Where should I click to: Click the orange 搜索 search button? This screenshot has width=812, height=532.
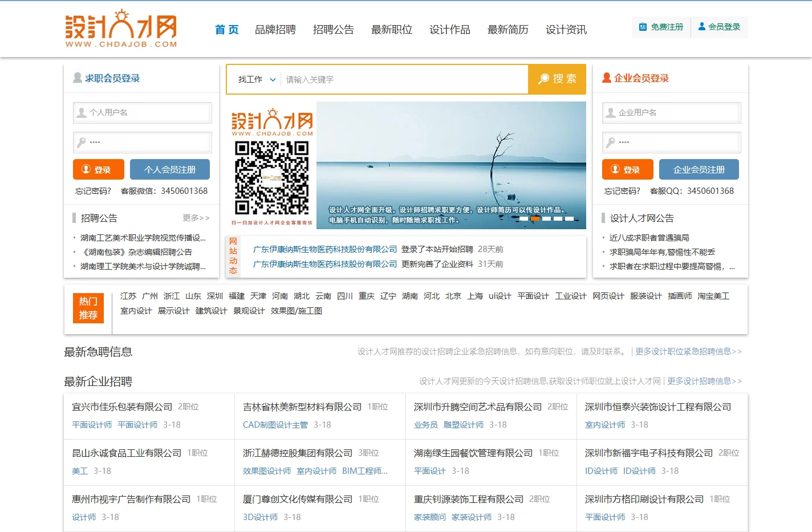coord(557,79)
